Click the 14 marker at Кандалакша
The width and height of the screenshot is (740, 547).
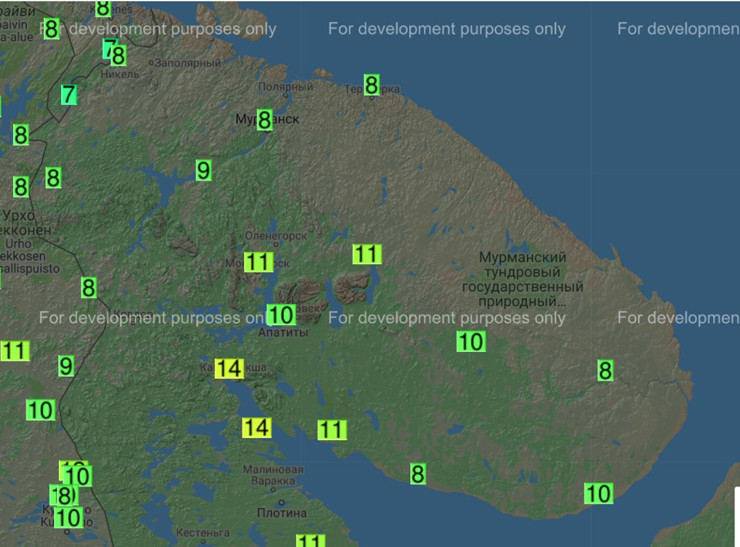coord(229,368)
